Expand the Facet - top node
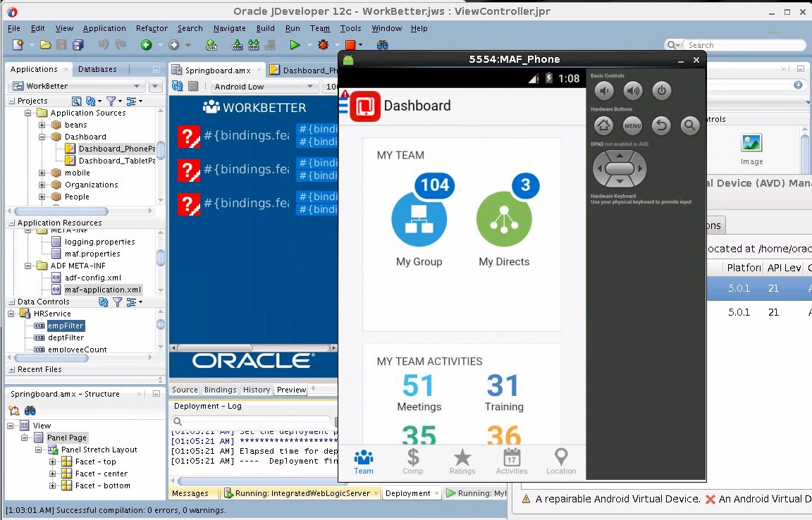Image resolution: width=812 pixels, height=520 pixels. 52,462
